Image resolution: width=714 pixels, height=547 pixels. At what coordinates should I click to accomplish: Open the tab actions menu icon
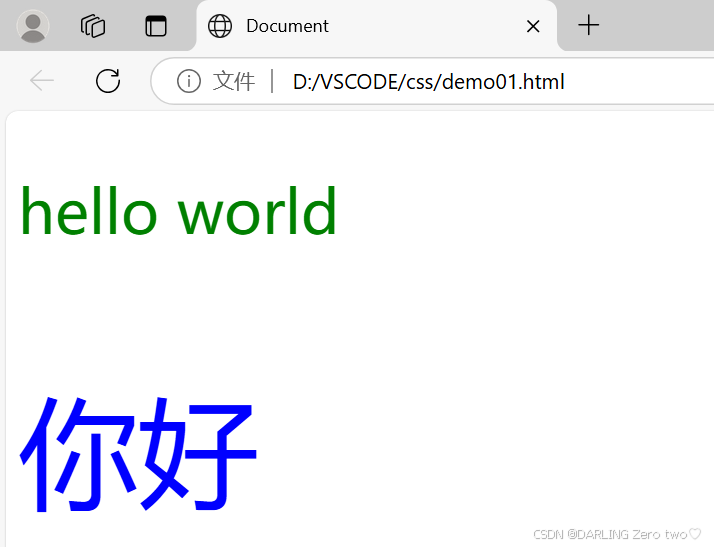pyautogui.click(x=156, y=26)
